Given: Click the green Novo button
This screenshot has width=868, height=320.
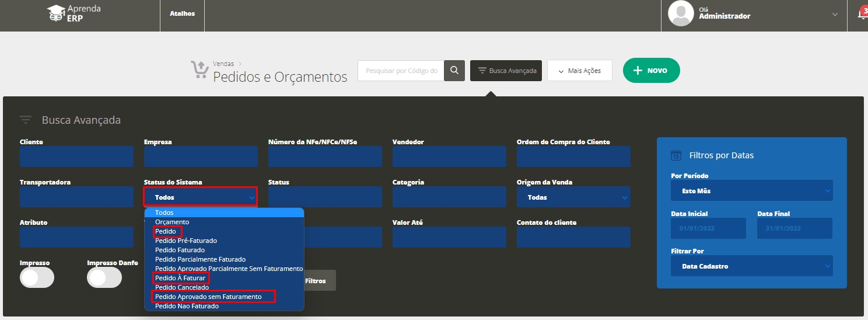Looking at the screenshot, I should pyautogui.click(x=651, y=71).
